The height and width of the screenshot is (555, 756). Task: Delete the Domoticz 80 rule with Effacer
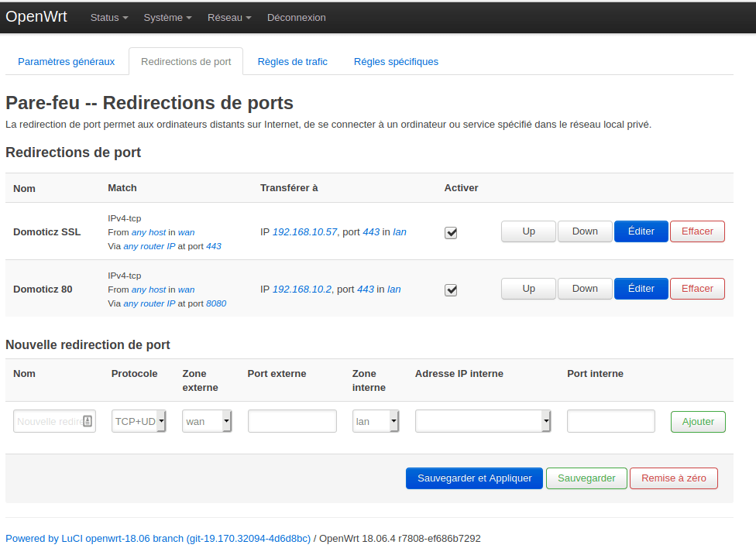pyautogui.click(x=697, y=289)
